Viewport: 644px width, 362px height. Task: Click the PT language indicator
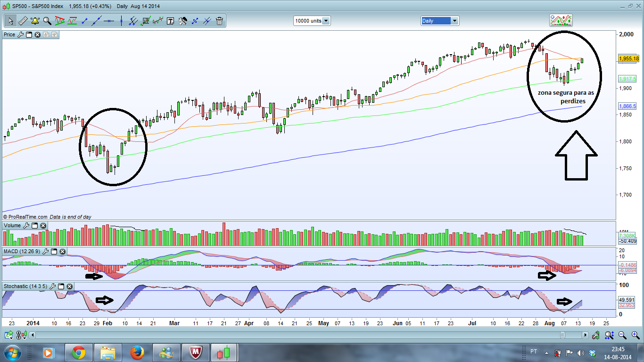pos(534,352)
